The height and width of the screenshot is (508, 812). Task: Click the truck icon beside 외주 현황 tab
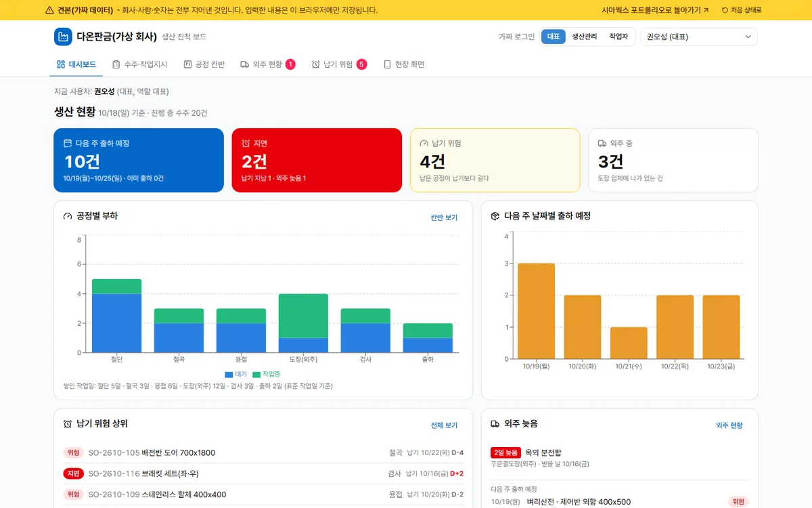click(244, 64)
